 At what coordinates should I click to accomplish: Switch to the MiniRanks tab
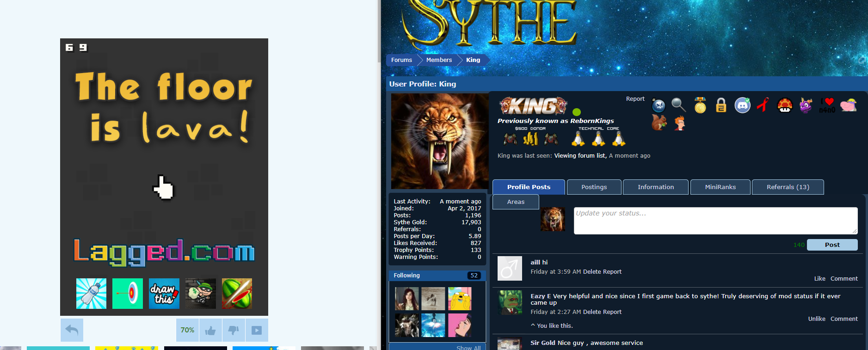(x=720, y=187)
